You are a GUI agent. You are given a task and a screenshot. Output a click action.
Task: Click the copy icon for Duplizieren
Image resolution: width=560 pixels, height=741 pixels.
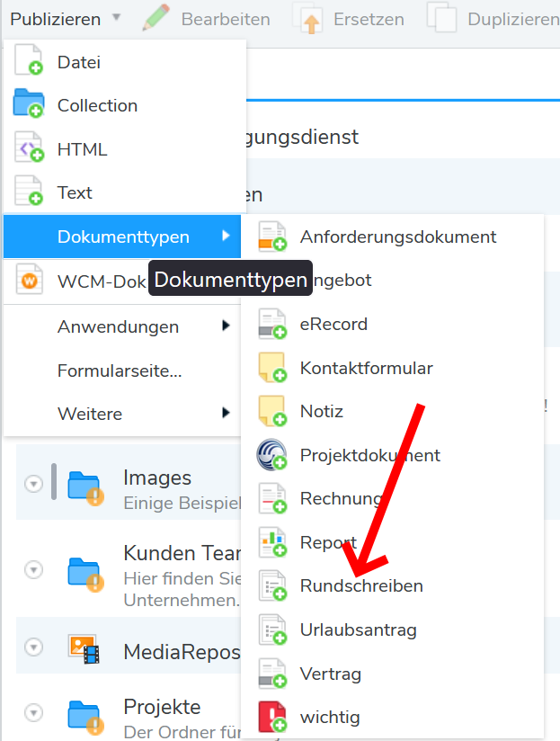tap(442, 18)
